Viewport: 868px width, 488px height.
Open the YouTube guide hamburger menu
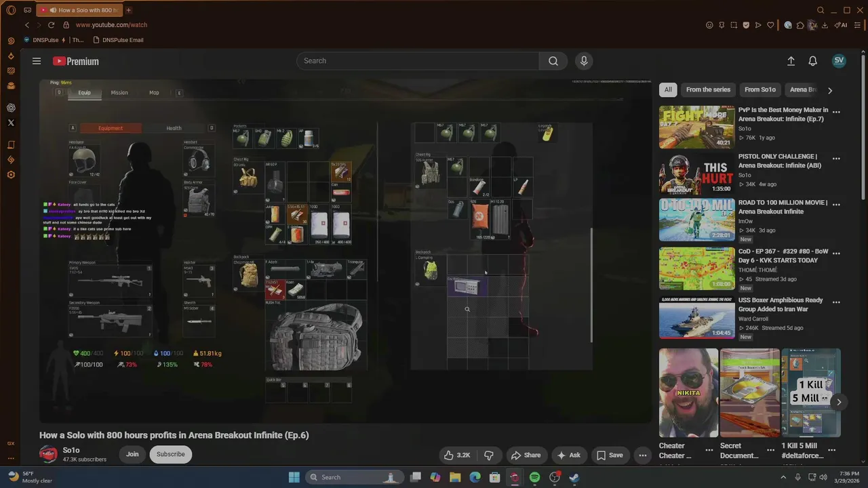[37, 61]
